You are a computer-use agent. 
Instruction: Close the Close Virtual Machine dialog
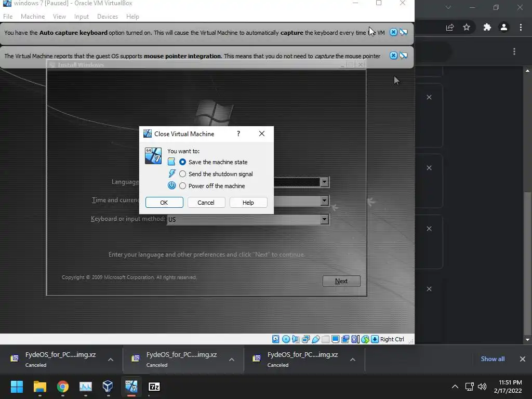[x=262, y=134]
